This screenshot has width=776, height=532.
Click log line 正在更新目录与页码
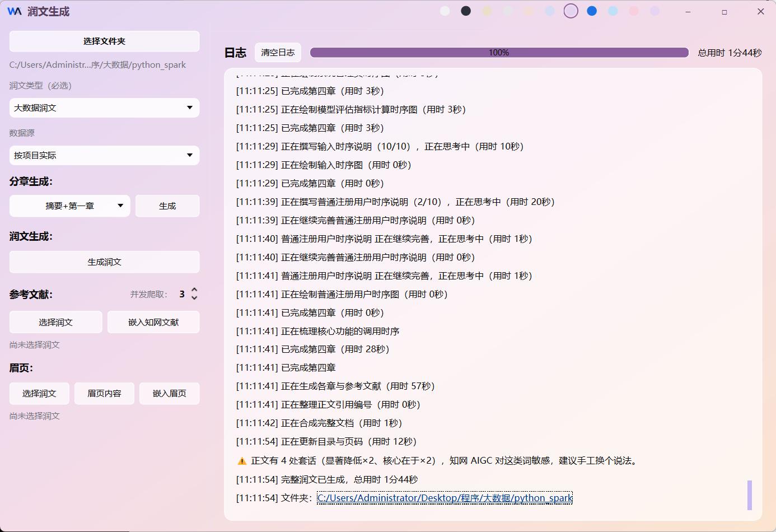(x=326, y=441)
